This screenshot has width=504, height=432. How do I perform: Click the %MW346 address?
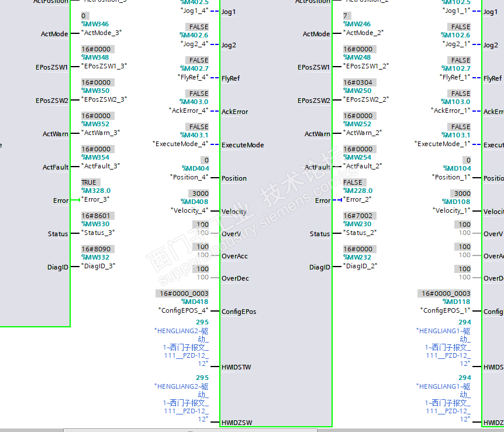coord(95,24)
